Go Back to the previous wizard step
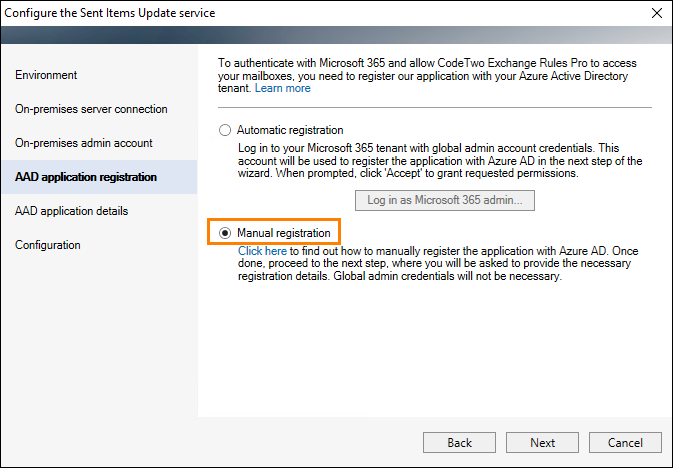 459,443
